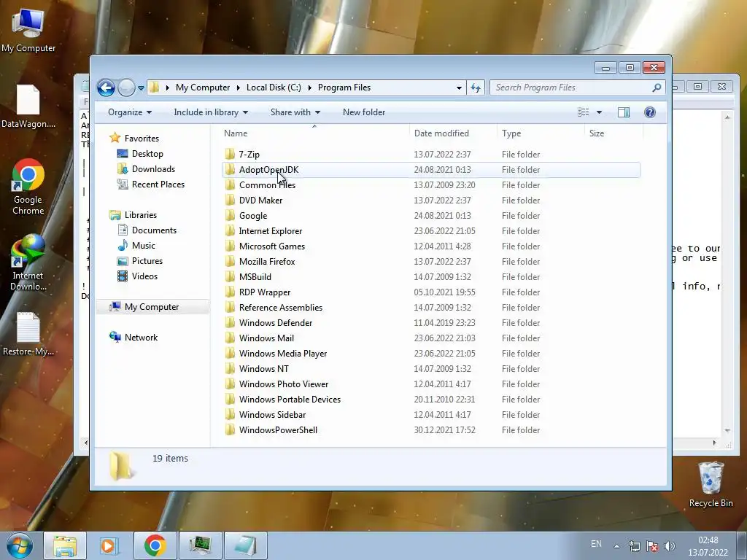Viewport: 747px width, 560px height.
Task: Sort by the Date modified column
Action: [x=452, y=133]
